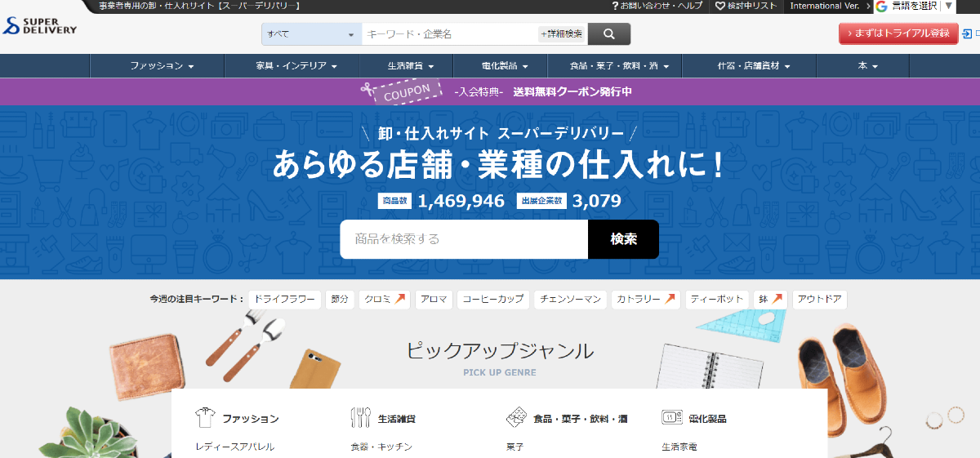The height and width of the screenshot is (458, 980).
Task: Click the red まずはトライアル登録 button
Action: click(x=898, y=33)
